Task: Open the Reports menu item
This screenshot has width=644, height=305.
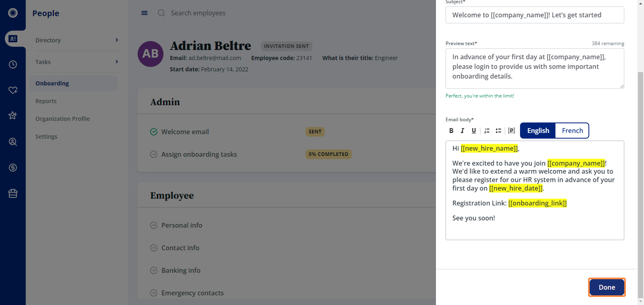Action: point(46,101)
